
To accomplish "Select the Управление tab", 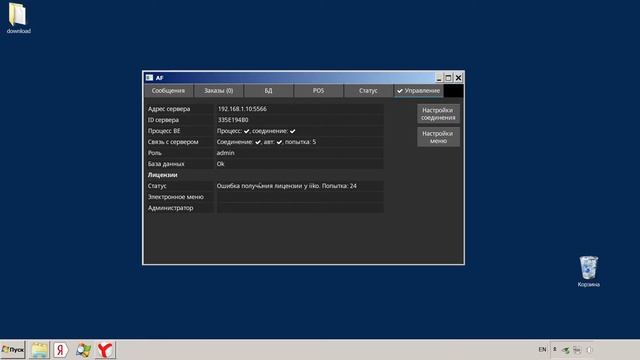I will (419, 91).
